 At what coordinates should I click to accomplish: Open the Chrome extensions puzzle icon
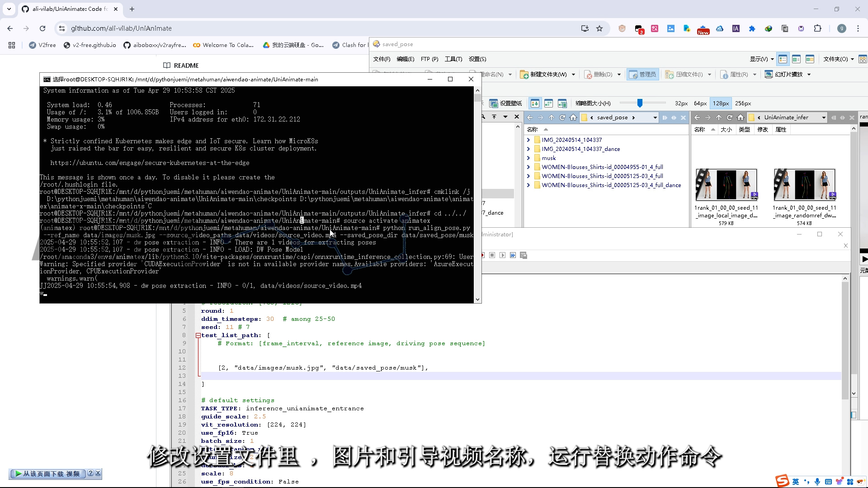point(817,28)
